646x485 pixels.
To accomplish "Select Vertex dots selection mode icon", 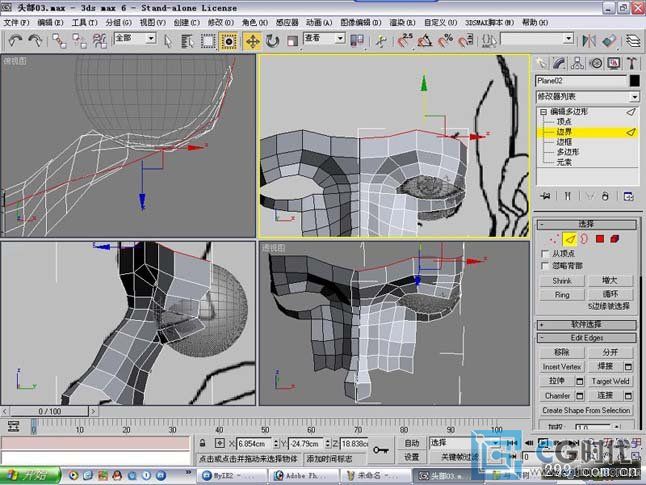I will tap(554, 239).
